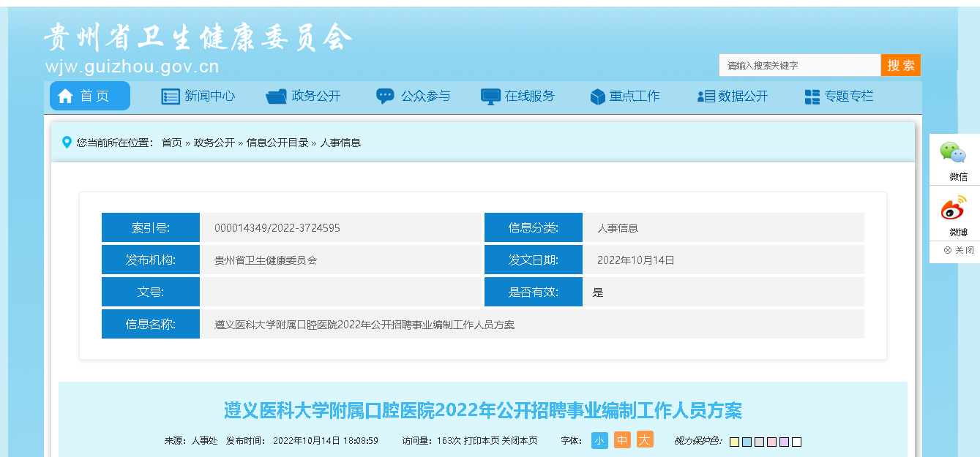The width and height of the screenshot is (980, 457).
Task: Set font size to small (小)
Action: point(599,440)
